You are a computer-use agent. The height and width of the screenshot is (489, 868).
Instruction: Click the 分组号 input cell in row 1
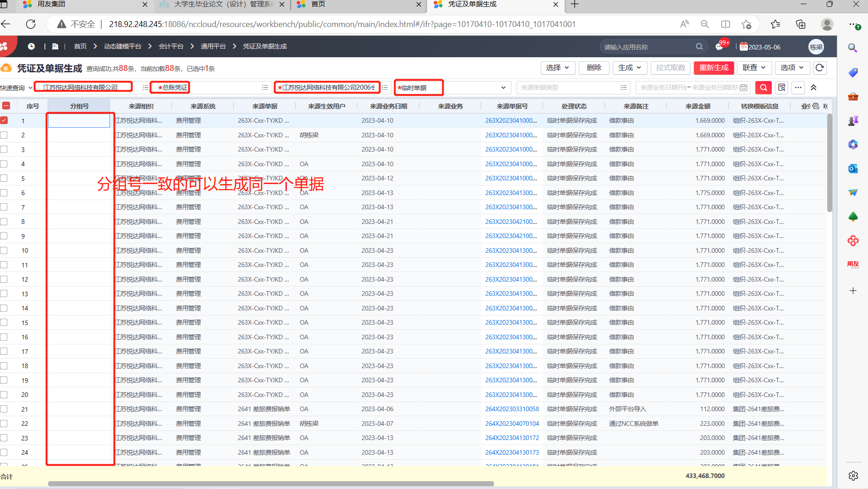coord(79,121)
